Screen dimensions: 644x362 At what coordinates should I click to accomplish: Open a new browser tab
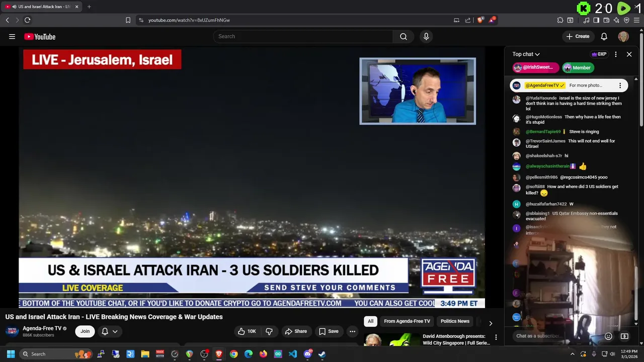89,7
